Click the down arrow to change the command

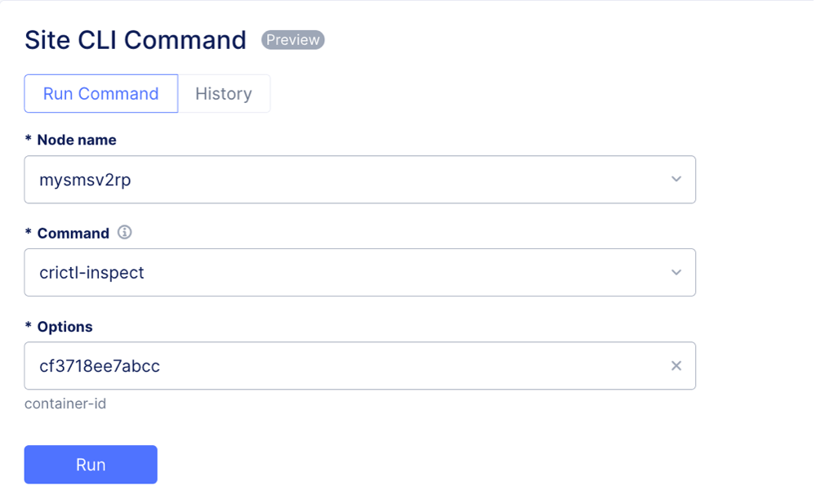tap(677, 273)
